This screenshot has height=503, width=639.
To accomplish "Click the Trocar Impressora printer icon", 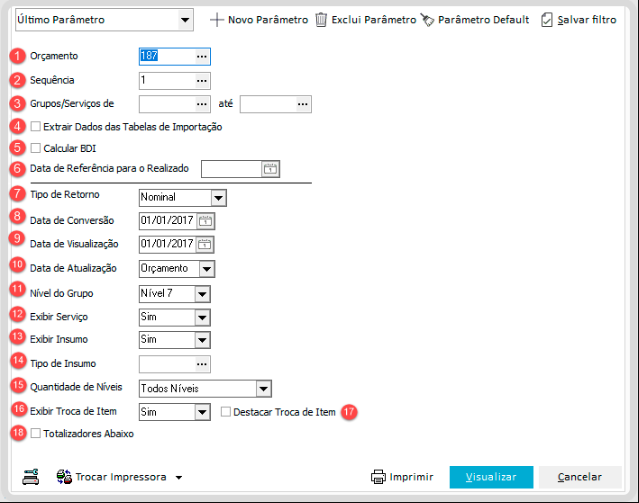I will pyautogui.click(x=64, y=477).
